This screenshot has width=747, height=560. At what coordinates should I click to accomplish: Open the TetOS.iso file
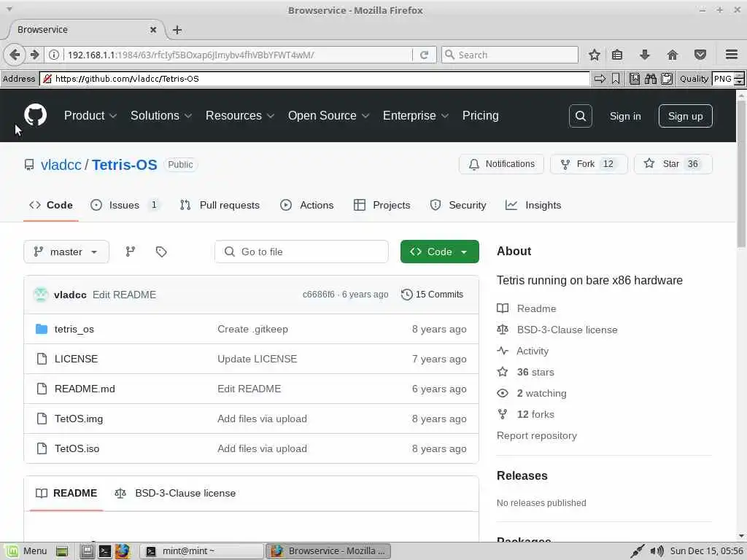[x=77, y=448]
